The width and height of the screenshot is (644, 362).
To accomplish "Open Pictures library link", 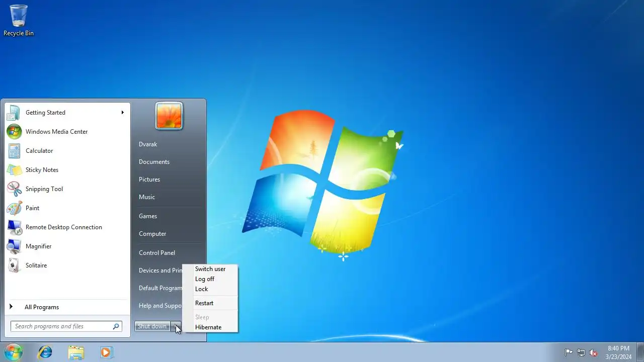I will (x=149, y=179).
